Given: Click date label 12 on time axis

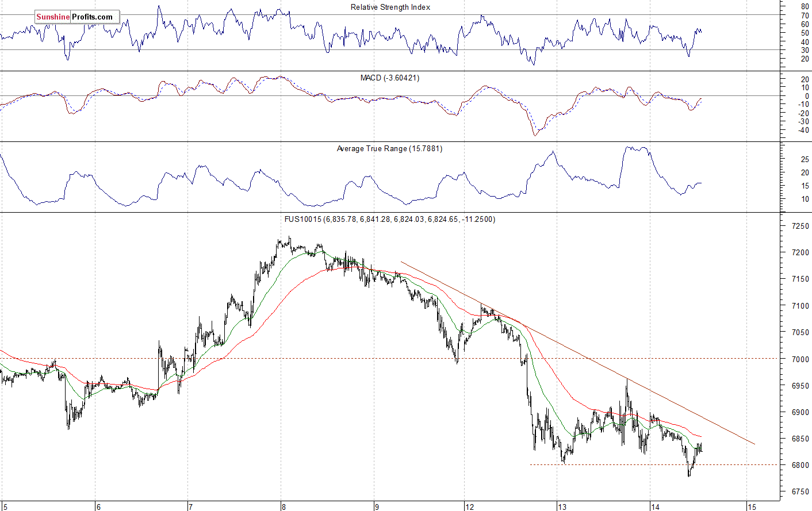Looking at the screenshot, I should point(469,506).
